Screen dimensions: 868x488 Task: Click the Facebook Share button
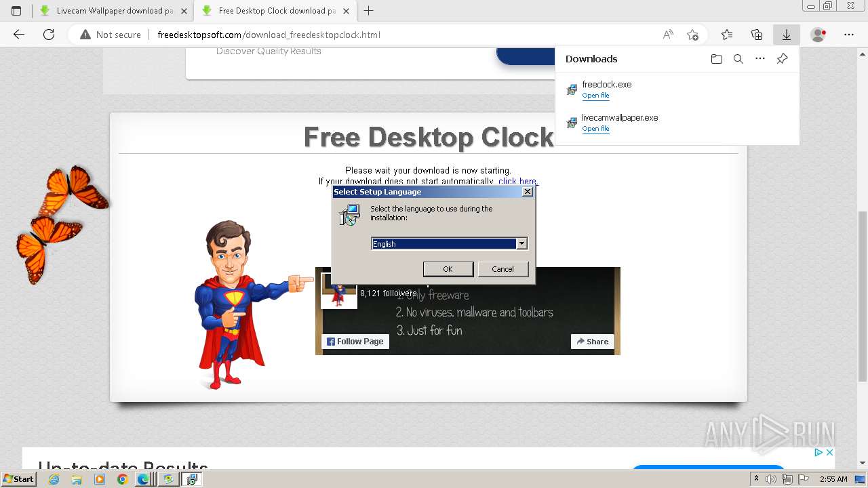click(593, 342)
